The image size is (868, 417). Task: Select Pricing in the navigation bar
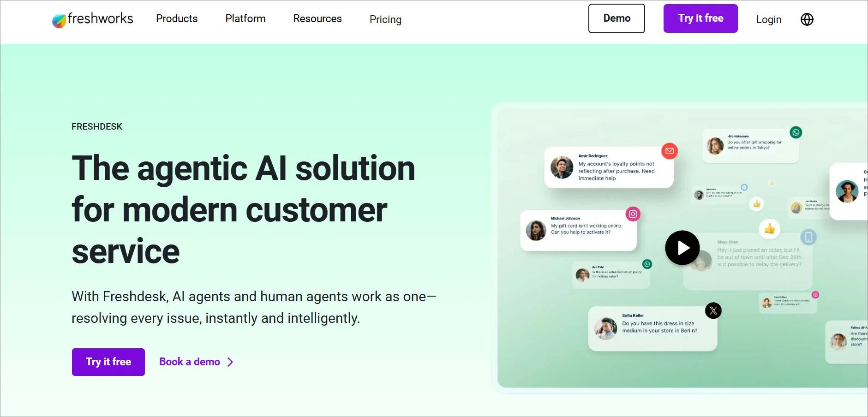pos(386,19)
